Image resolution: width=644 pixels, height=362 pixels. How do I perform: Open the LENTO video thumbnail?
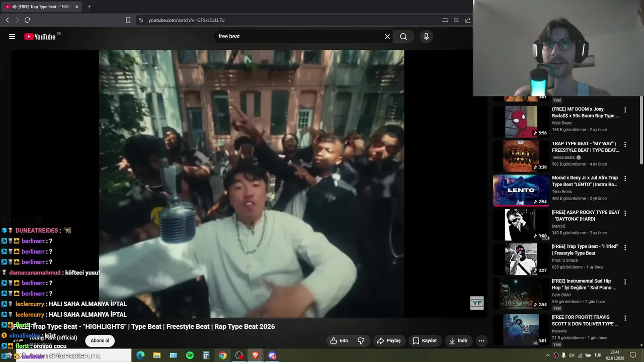521,190
